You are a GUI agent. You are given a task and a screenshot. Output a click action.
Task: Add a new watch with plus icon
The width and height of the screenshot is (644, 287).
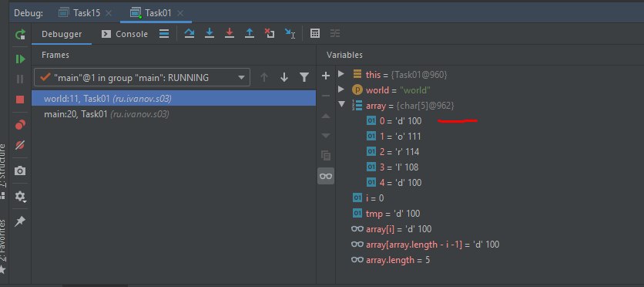point(326,76)
